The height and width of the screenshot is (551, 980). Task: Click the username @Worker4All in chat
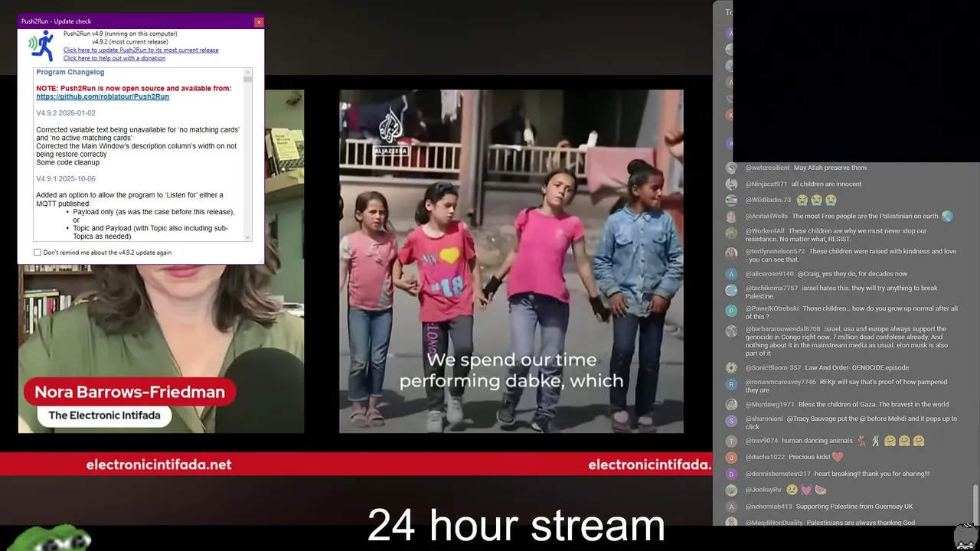click(765, 231)
